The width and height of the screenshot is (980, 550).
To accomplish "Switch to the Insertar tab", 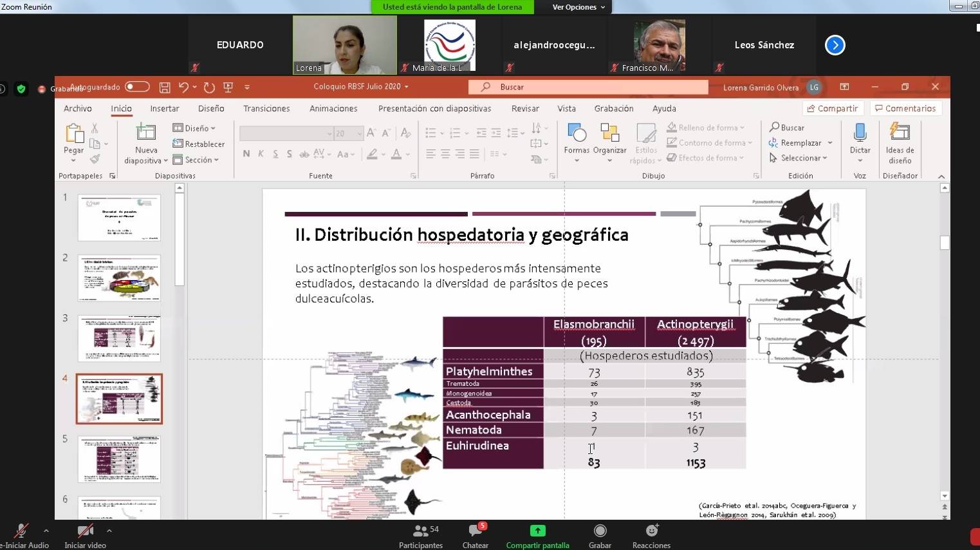I will tap(165, 108).
